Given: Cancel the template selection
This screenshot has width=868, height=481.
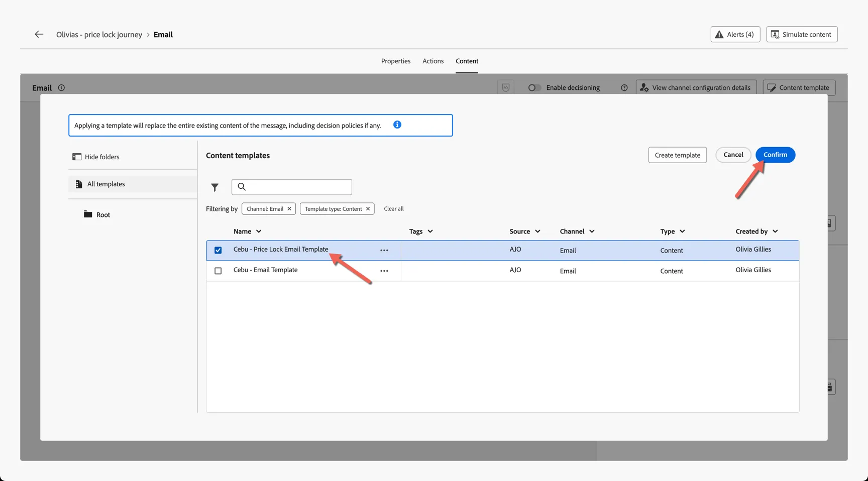Looking at the screenshot, I should pos(733,155).
